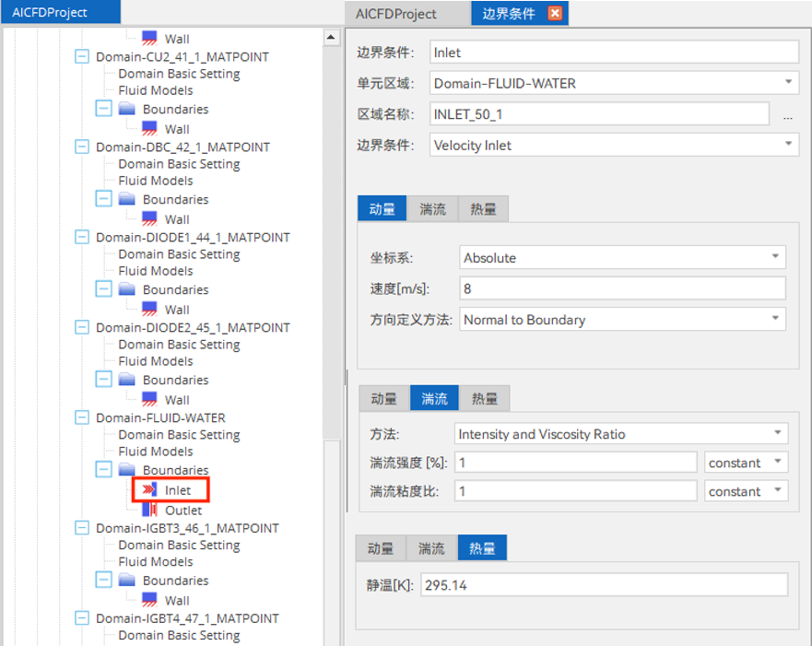Click the Wall icon under Domain-IGBT3_46_1_MATPOINT
Image resolution: width=812 pixels, height=646 pixels.
[x=149, y=600]
